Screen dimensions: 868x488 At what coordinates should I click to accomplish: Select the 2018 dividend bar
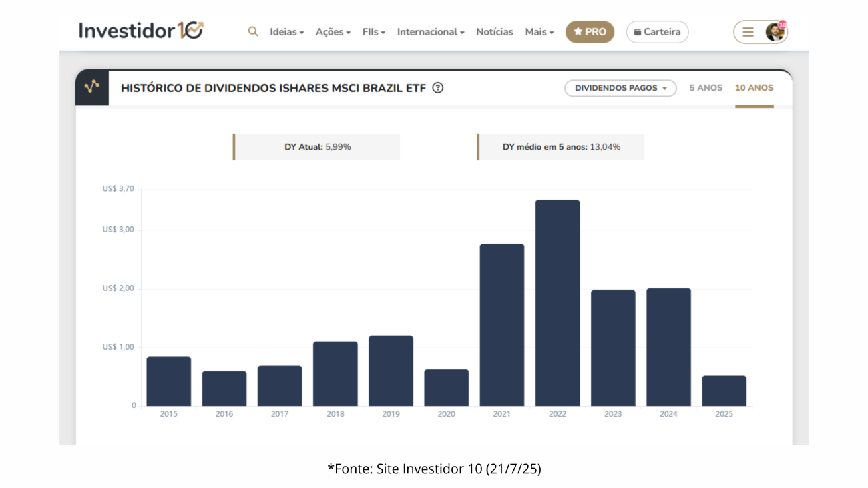pos(335,374)
